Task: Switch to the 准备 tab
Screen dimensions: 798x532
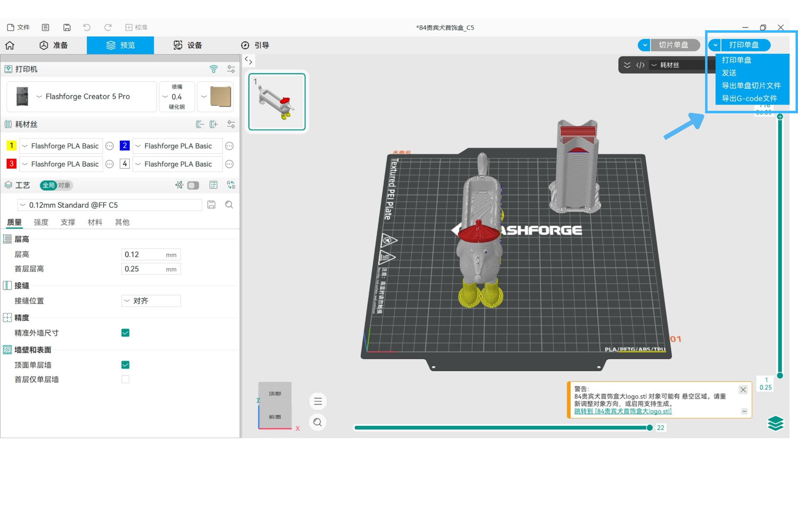Action: tap(53, 45)
